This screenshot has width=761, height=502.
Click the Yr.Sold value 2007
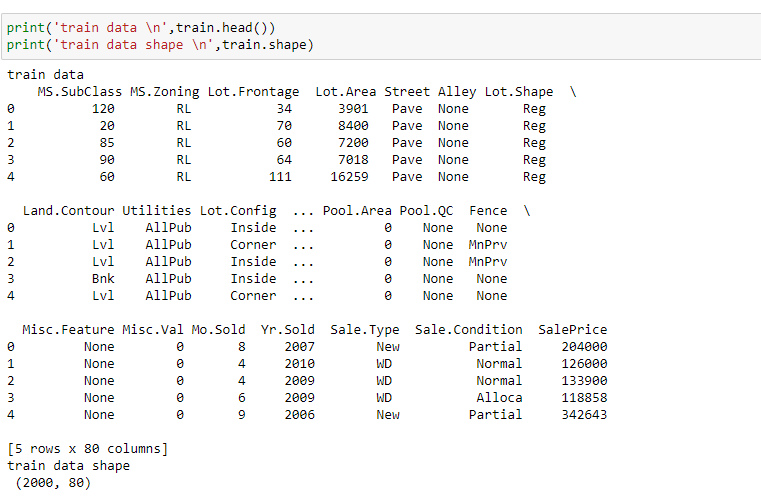(299, 347)
